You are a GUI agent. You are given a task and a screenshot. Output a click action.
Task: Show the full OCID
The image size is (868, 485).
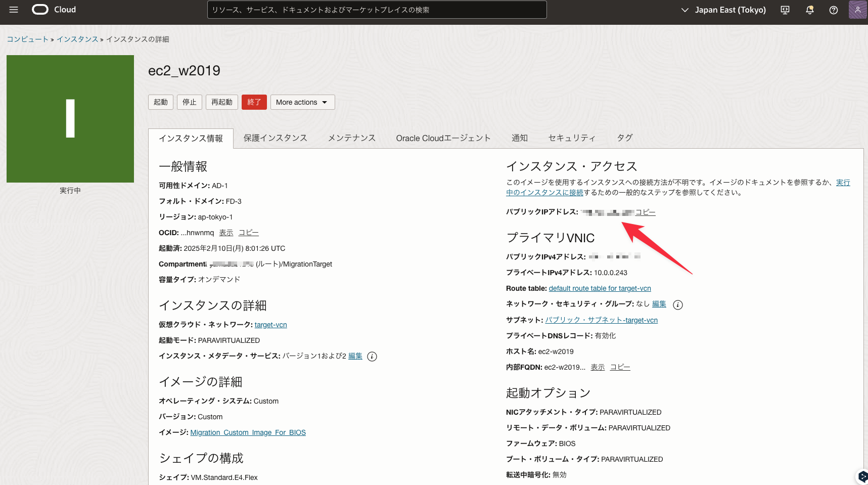pyautogui.click(x=226, y=233)
